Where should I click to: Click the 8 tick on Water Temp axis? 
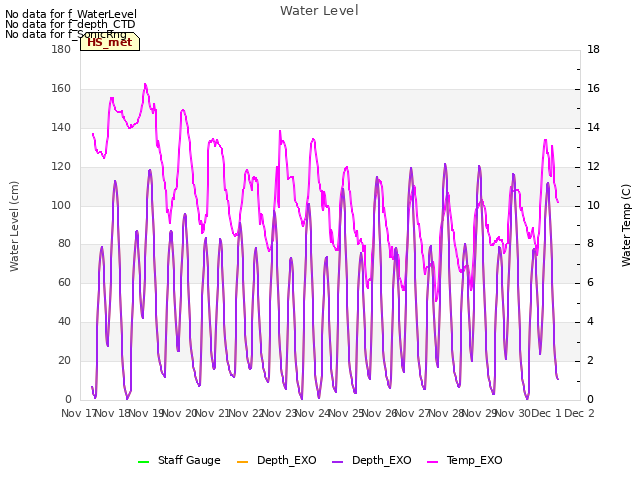click(x=590, y=244)
